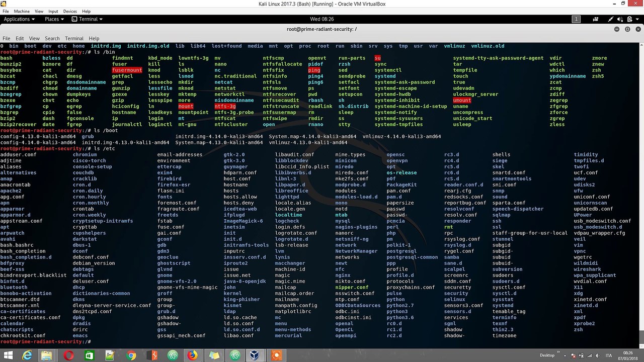Click the VirtualBox title bar icon

[x=5, y=4]
